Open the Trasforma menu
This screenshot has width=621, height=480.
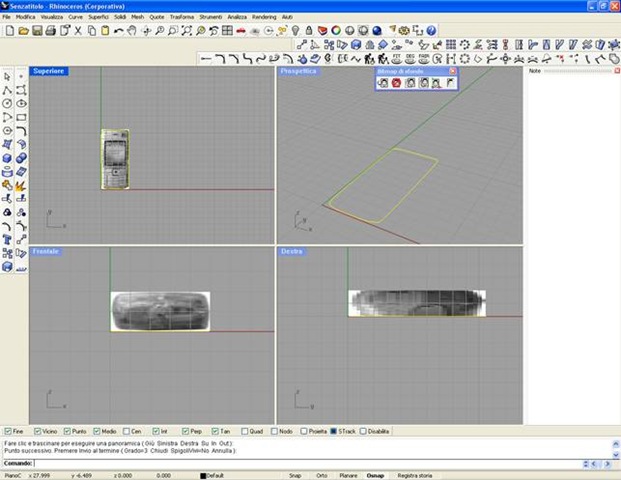coord(182,17)
